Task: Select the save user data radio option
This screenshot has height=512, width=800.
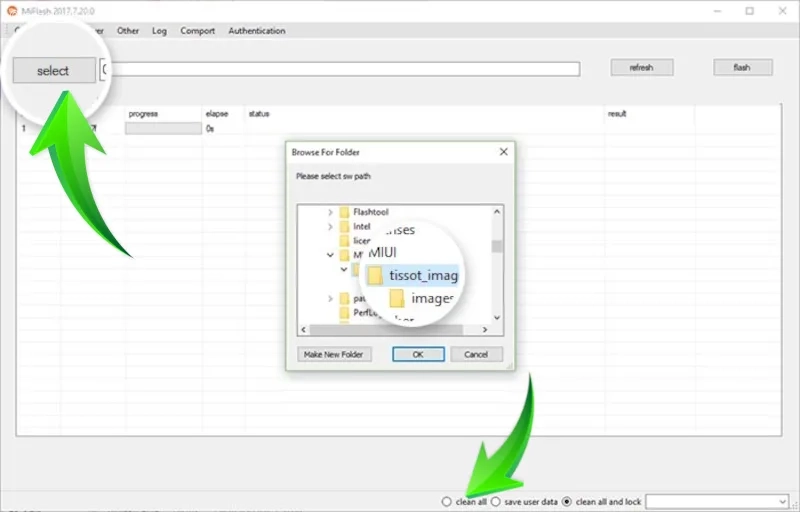Action: point(495,502)
